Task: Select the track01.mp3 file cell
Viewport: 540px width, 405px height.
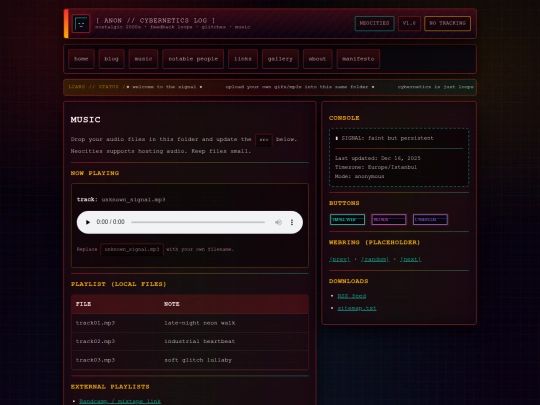Action: [95, 323]
